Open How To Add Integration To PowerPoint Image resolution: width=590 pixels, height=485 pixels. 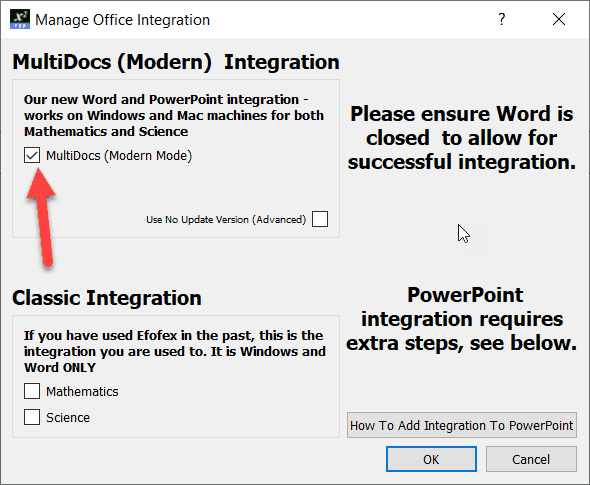462,425
